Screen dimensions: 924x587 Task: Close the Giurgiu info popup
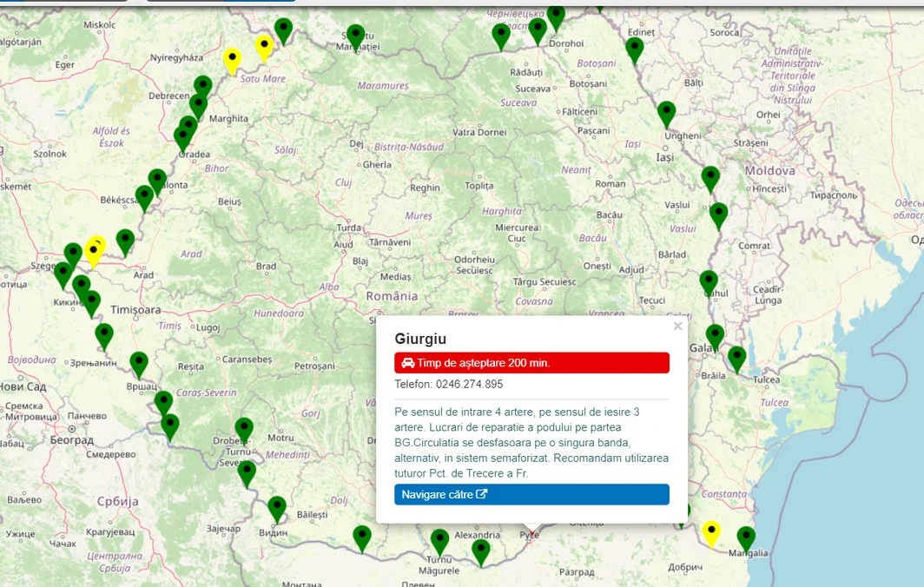677,326
